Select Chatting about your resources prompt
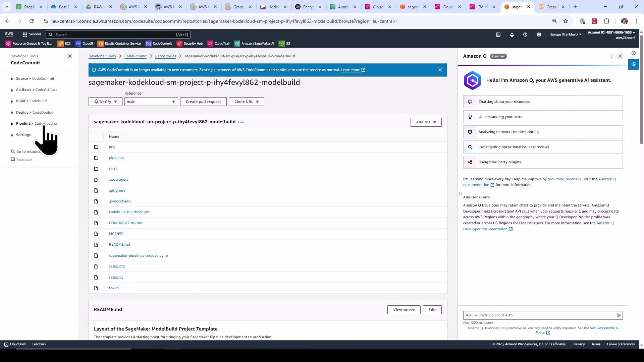Viewport: 644px width, 362px height. pos(543,102)
